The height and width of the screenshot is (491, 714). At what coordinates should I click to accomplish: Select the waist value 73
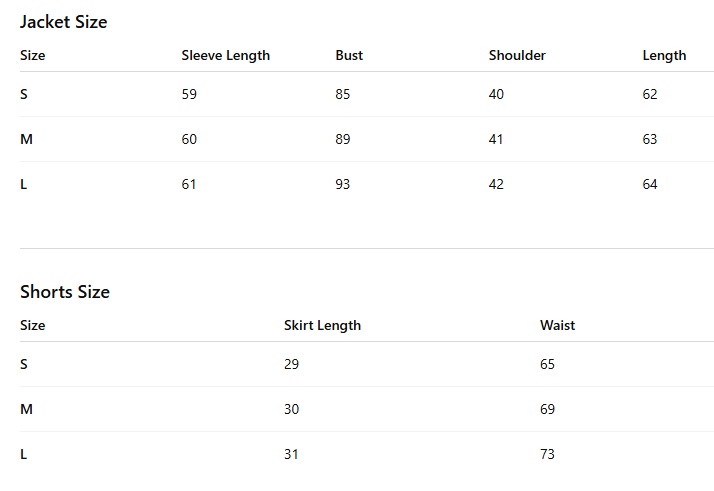[x=547, y=455]
